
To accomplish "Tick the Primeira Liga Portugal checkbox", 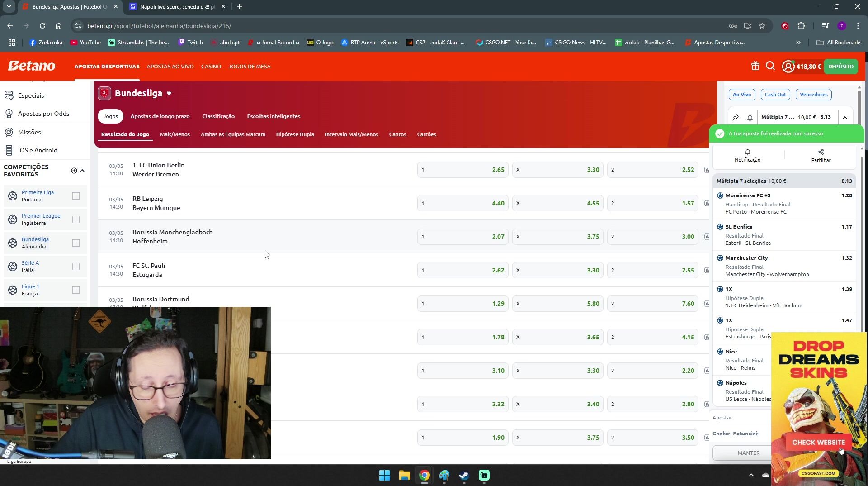I will click(76, 196).
